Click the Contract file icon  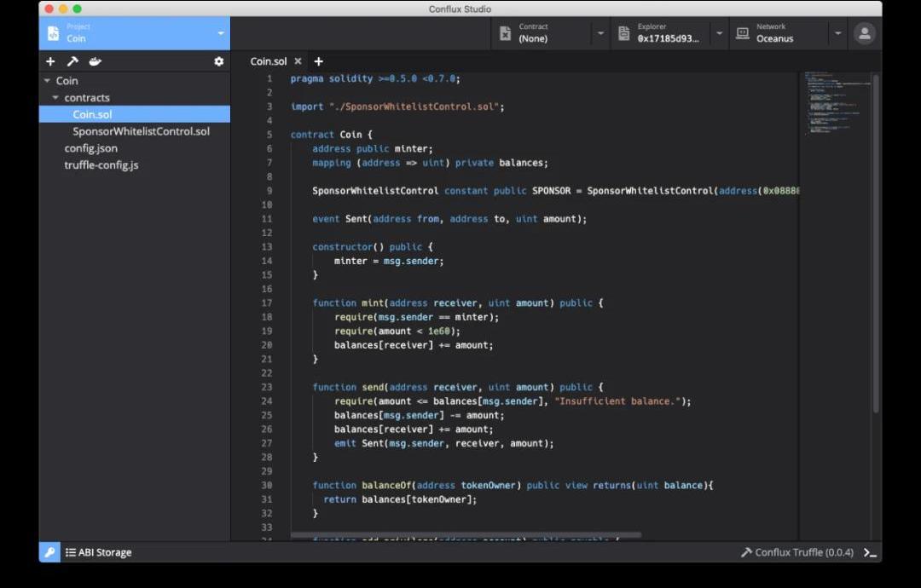505,33
